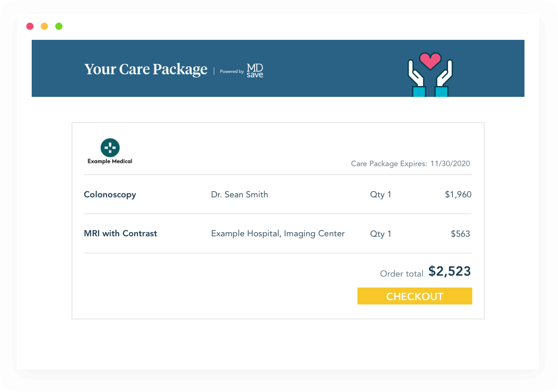Click the Example Medical logo

coord(110,151)
